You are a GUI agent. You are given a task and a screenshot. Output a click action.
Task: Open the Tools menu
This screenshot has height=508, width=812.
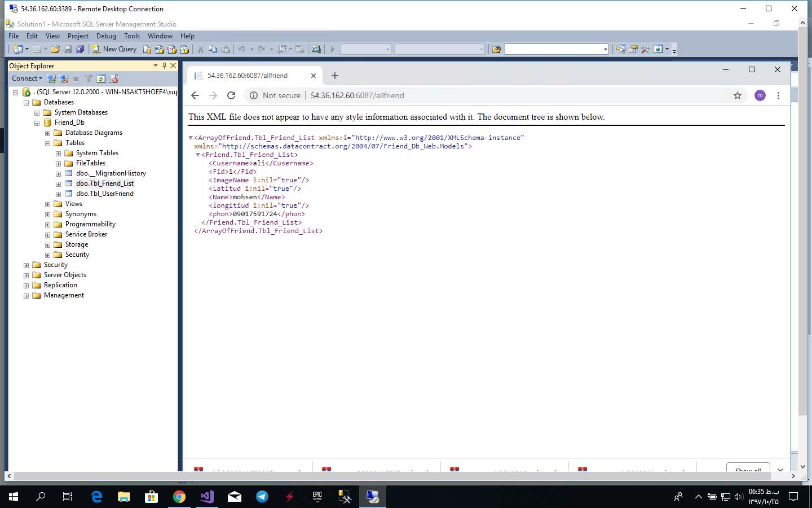coord(131,36)
